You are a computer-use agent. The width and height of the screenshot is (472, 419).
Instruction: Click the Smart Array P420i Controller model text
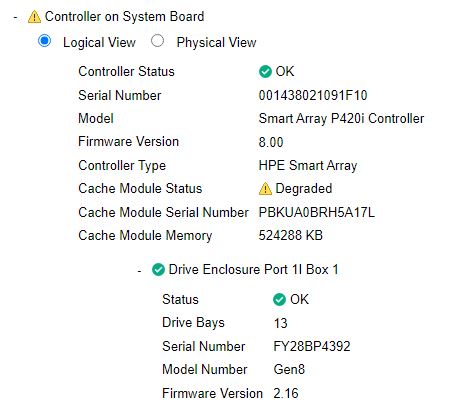[341, 119]
